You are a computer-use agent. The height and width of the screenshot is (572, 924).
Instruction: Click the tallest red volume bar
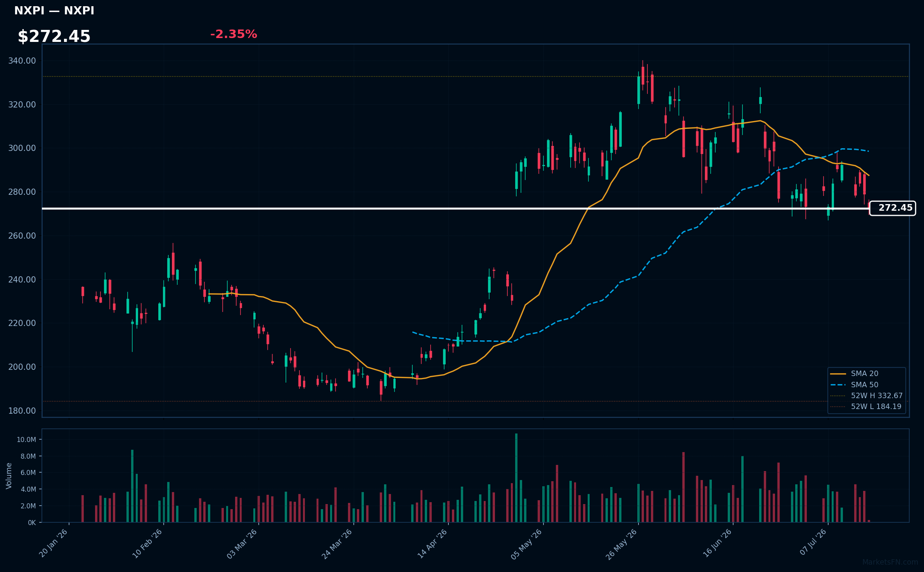pyautogui.click(x=683, y=487)
